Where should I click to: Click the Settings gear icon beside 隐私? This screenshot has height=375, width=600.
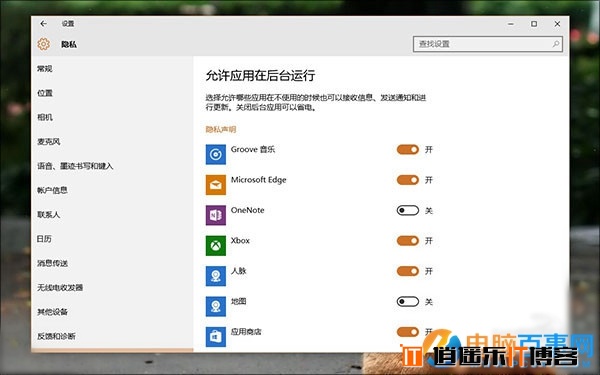[x=44, y=44]
